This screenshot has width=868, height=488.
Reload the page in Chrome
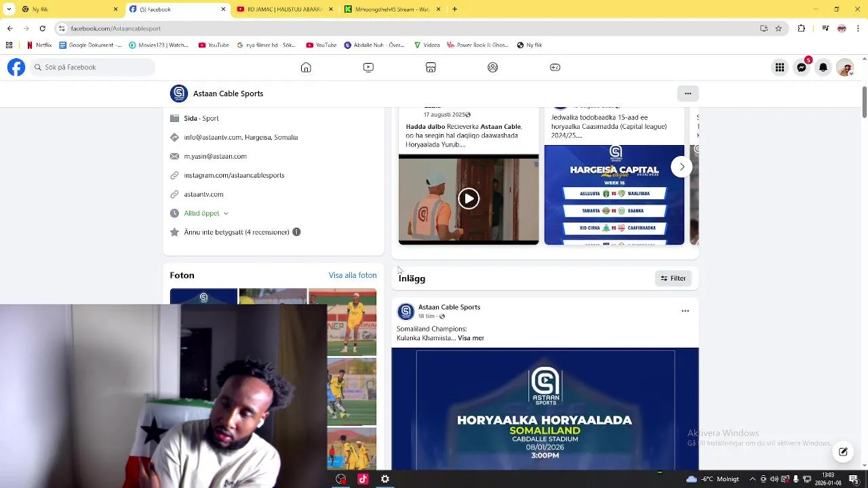[x=43, y=28]
